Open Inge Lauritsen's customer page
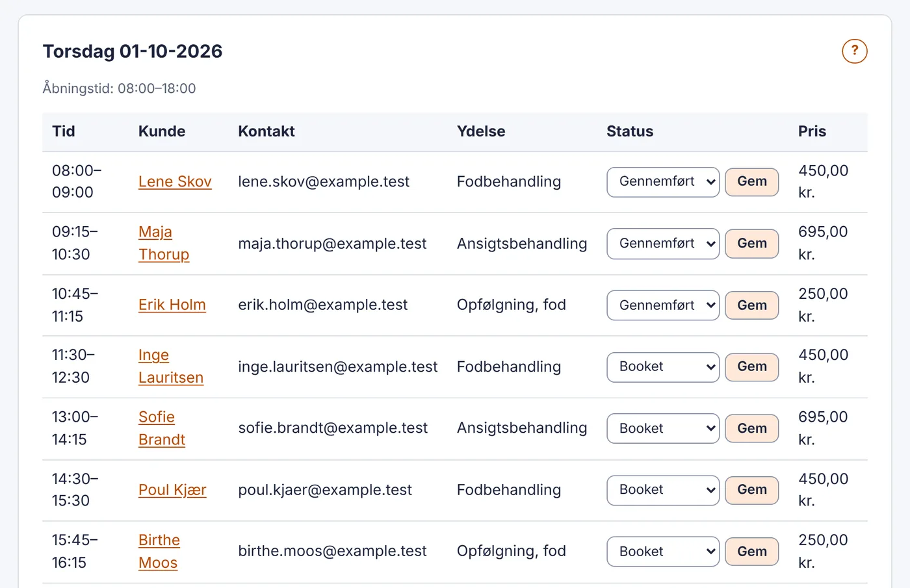The height and width of the screenshot is (588, 910). 171,367
